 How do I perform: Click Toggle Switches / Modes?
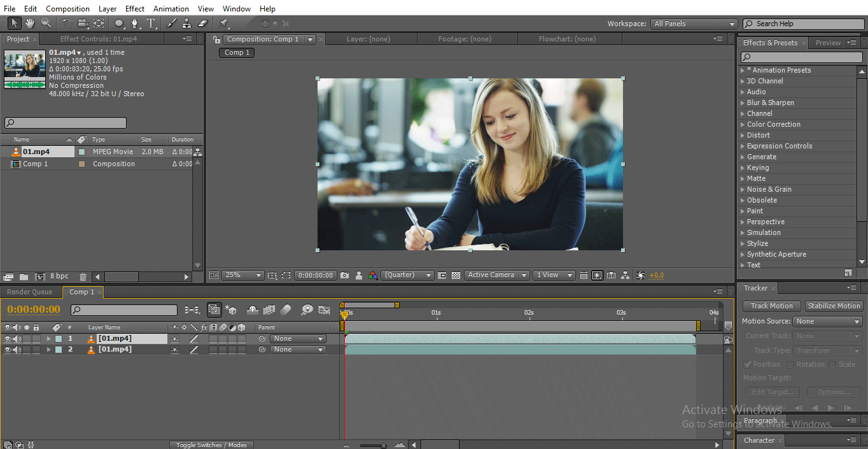tap(211, 445)
